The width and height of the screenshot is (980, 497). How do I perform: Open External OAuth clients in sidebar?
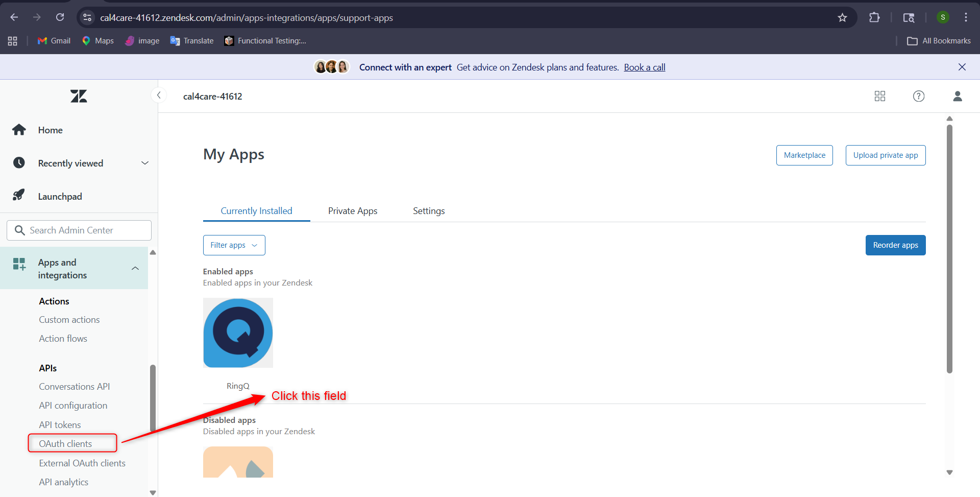(82, 463)
